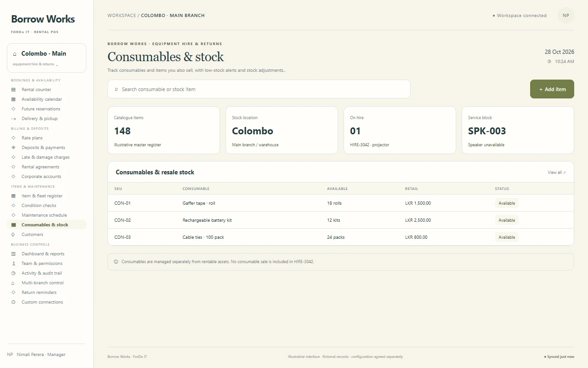Click Nimali Perera · Manager profile label
The width and height of the screenshot is (588, 368).
pos(41,355)
